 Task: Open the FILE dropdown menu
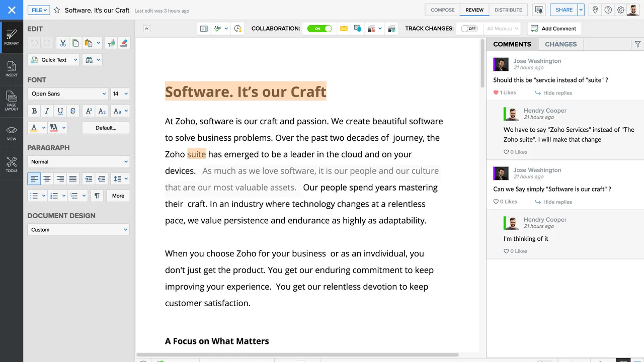pyautogui.click(x=39, y=10)
